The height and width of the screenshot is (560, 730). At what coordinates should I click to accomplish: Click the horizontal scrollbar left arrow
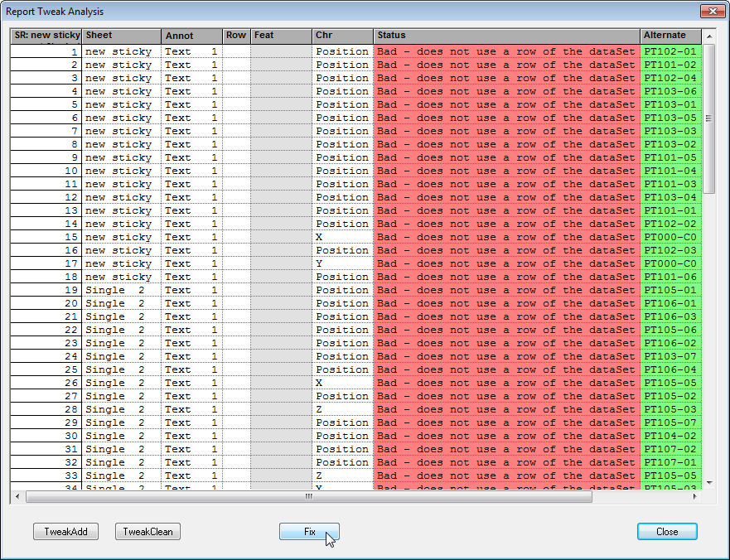tap(17, 497)
